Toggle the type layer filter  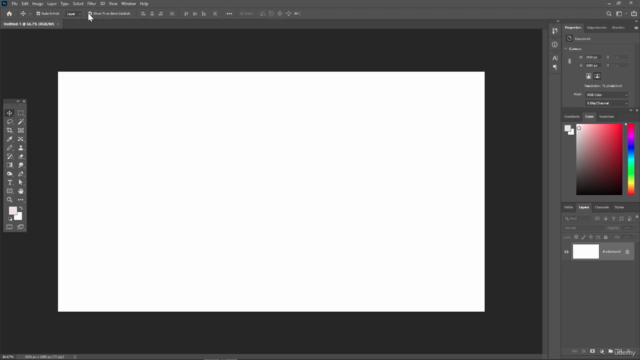point(613,219)
